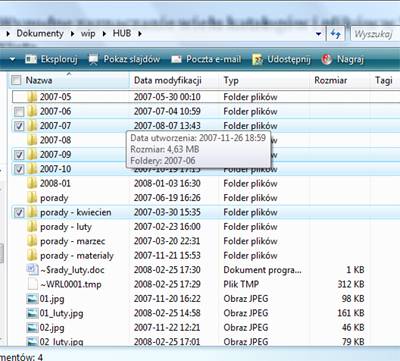Click in the Wyszukaj search field

(375, 34)
